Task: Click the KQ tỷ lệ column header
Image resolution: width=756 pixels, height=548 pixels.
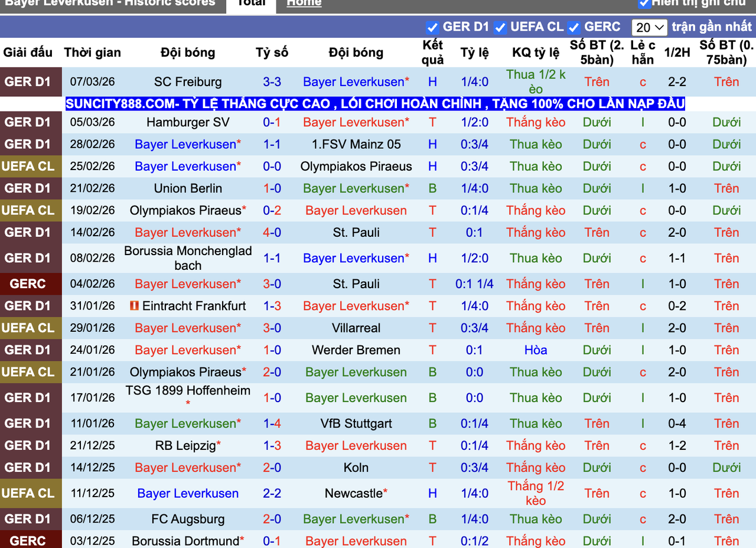Action: [x=536, y=52]
